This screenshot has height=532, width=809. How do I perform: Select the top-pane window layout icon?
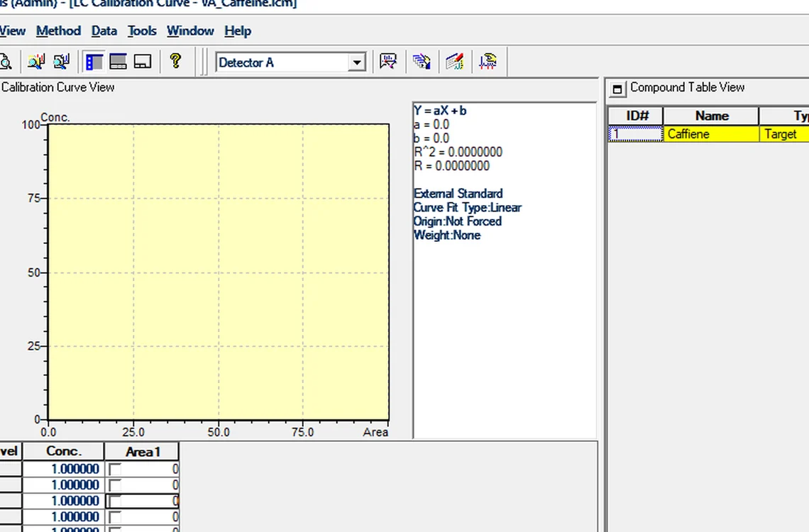pos(118,62)
